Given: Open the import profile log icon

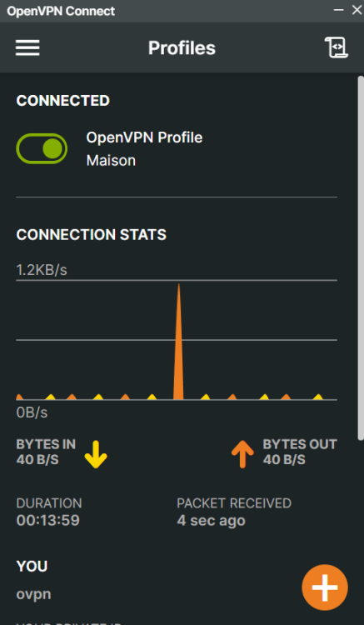Looking at the screenshot, I should point(337,47).
